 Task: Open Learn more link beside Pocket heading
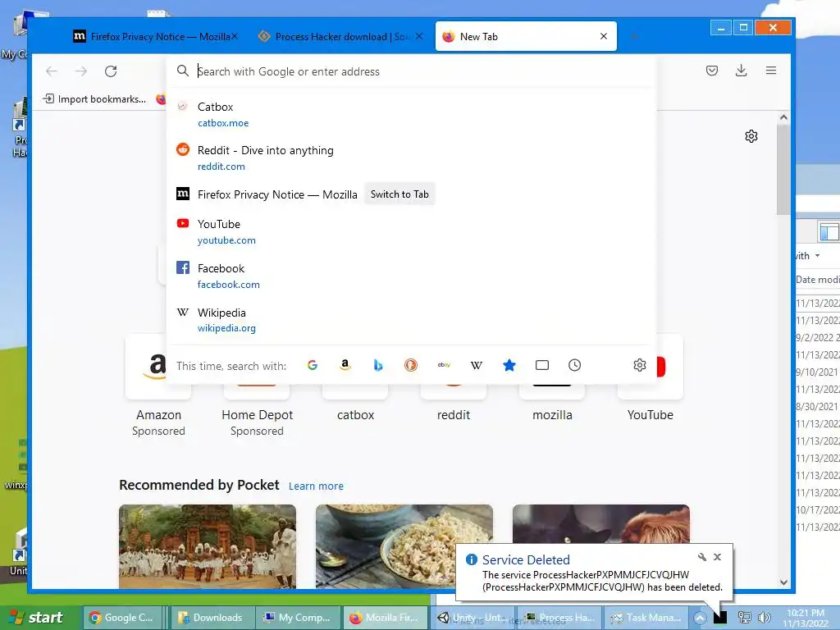[x=316, y=486]
